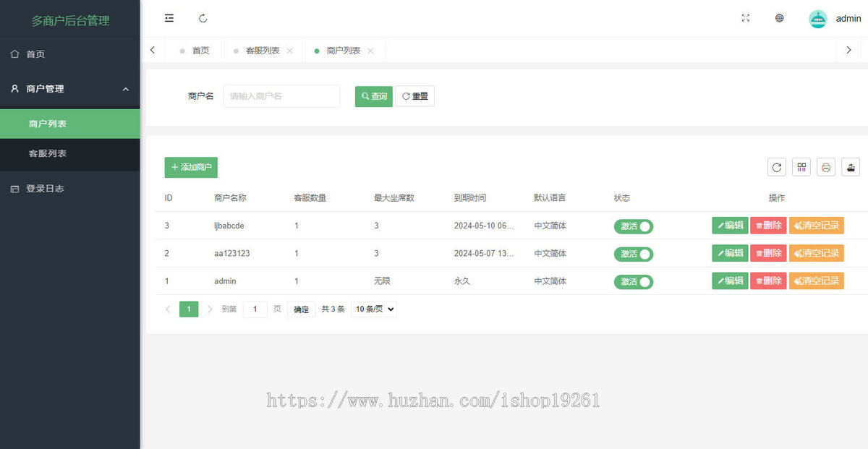868x449 pixels.
Task: Delete merchant ljbabcde
Action: pyautogui.click(x=768, y=226)
